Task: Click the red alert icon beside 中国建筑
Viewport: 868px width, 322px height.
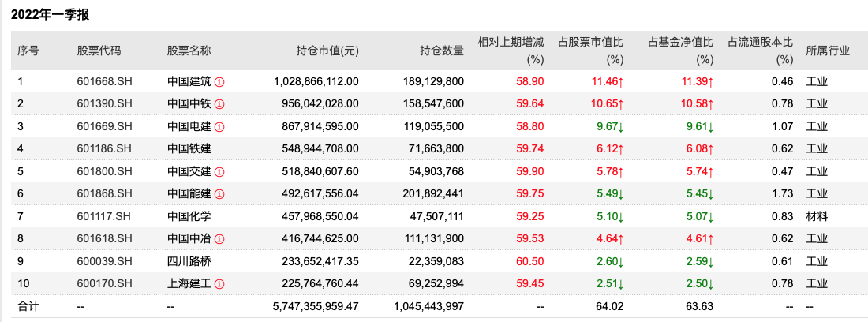Action: [x=220, y=81]
